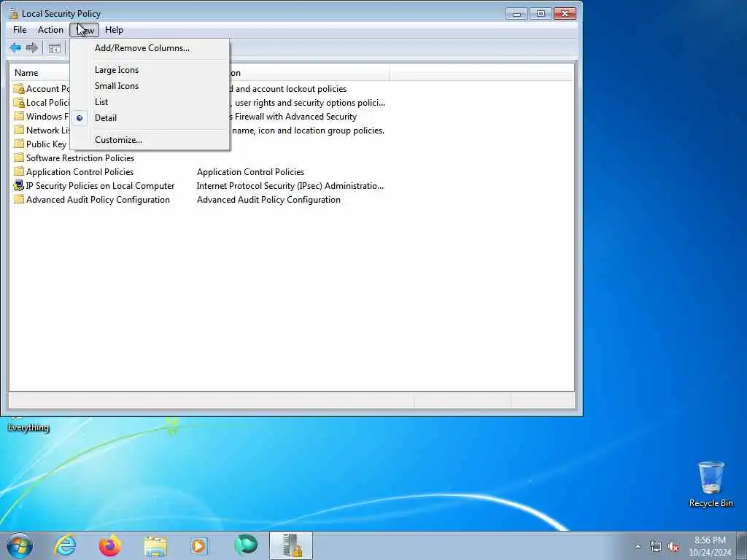The image size is (747, 560).
Task: Select Application Control Policies name text
Action: click(80, 171)
